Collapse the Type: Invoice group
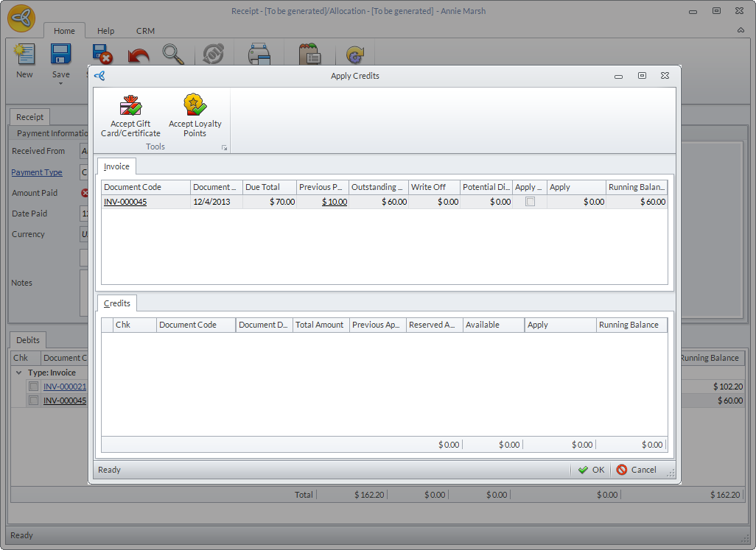The image size is (756, 550). pos(18,373)
